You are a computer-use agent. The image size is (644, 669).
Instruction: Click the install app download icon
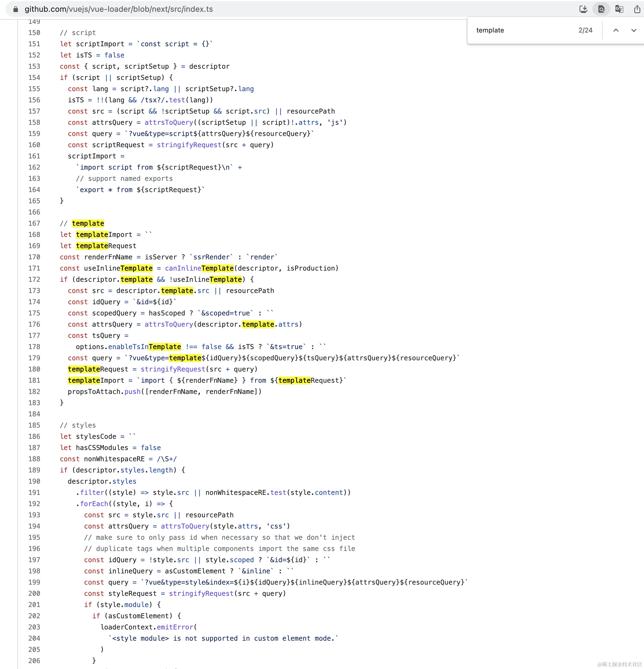(583, 9)
